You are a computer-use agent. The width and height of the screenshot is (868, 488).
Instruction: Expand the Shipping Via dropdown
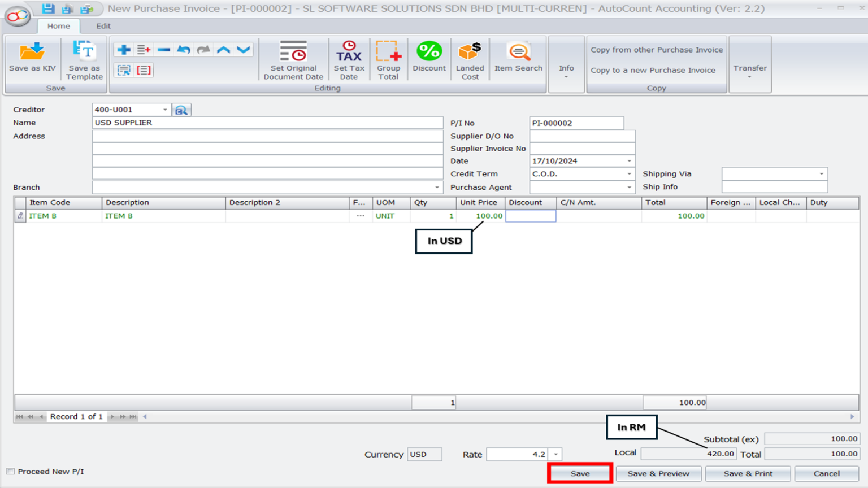click(x=821, y=174)
